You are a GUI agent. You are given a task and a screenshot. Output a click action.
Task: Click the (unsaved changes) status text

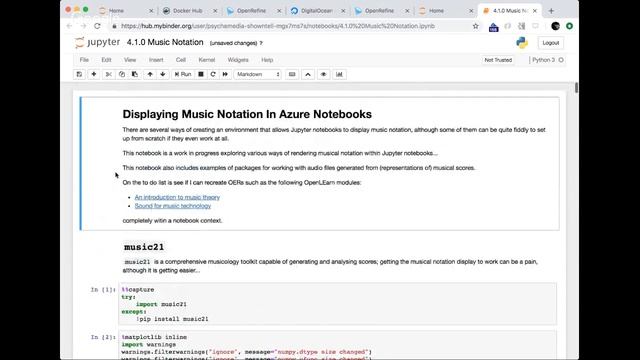click(233, 43)
